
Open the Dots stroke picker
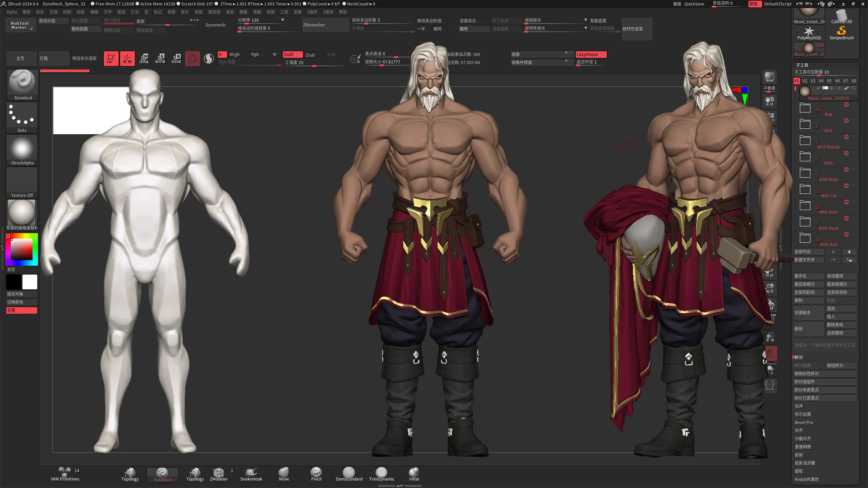point(22,118)
